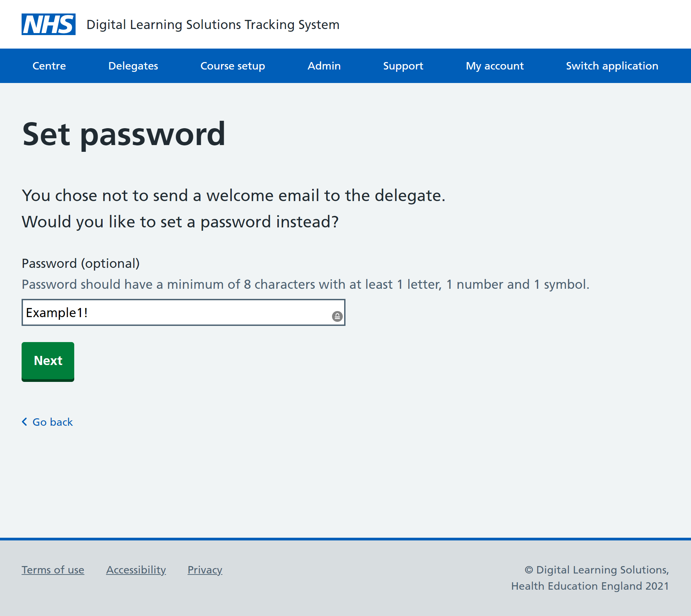Go to the Delegates section
This screenshot has height=616, width=691.
tap(133, 66)
